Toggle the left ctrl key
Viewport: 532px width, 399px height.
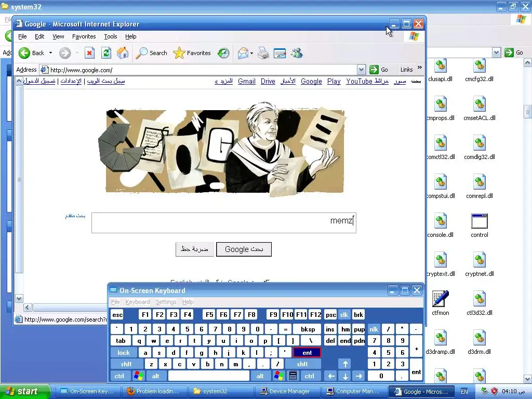tap(119, 376)
